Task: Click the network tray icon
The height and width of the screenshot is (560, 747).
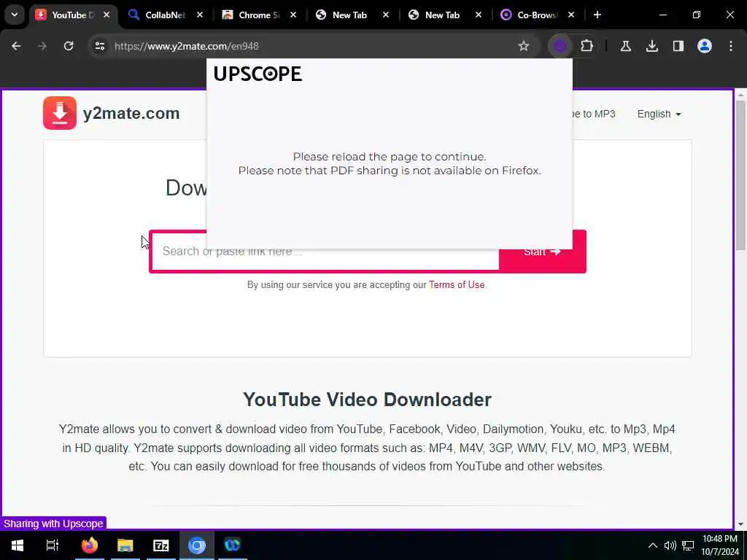Action: coord(688,545)
